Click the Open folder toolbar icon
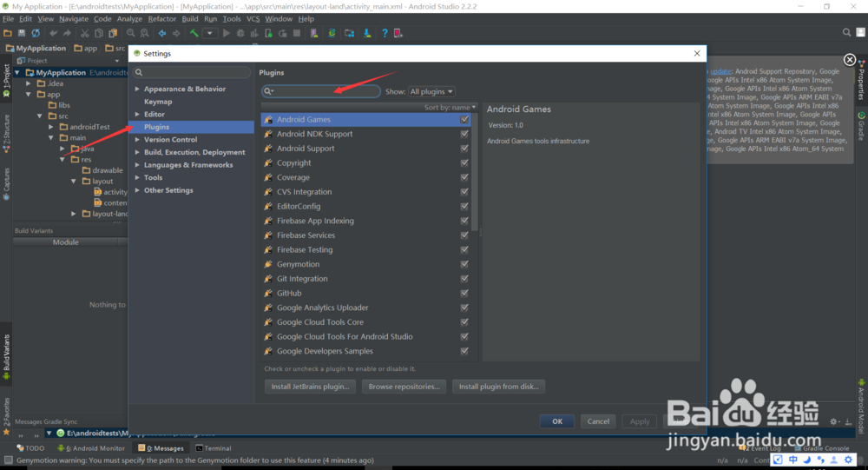 click(8, 33)
